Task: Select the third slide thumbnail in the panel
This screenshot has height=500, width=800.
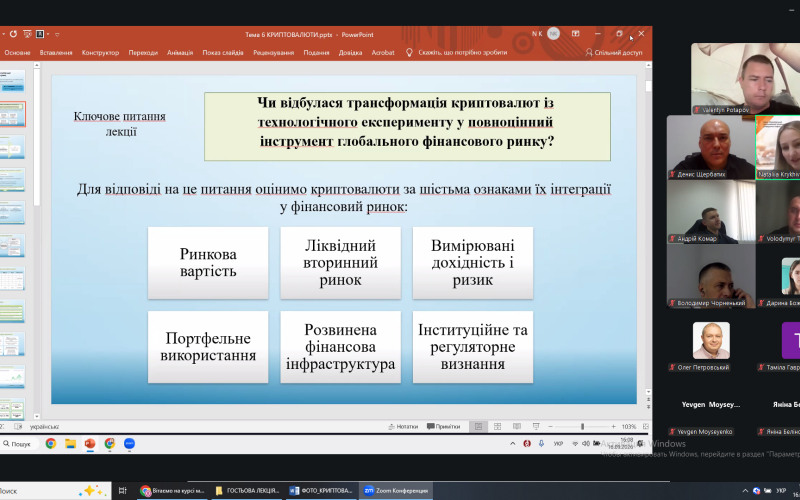Action: [x=12, y=147]
